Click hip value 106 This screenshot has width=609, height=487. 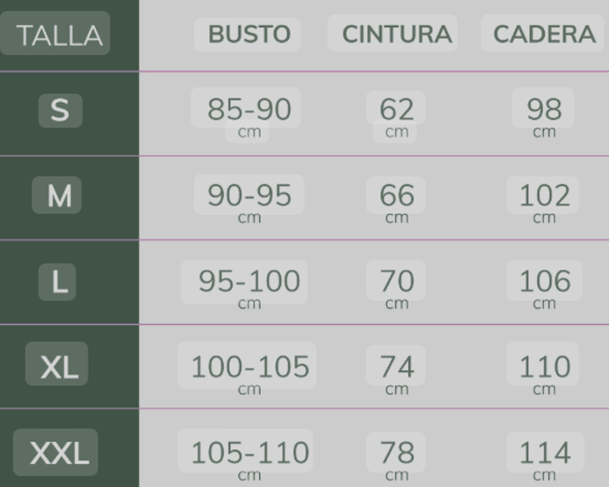(x=544, y=282)
